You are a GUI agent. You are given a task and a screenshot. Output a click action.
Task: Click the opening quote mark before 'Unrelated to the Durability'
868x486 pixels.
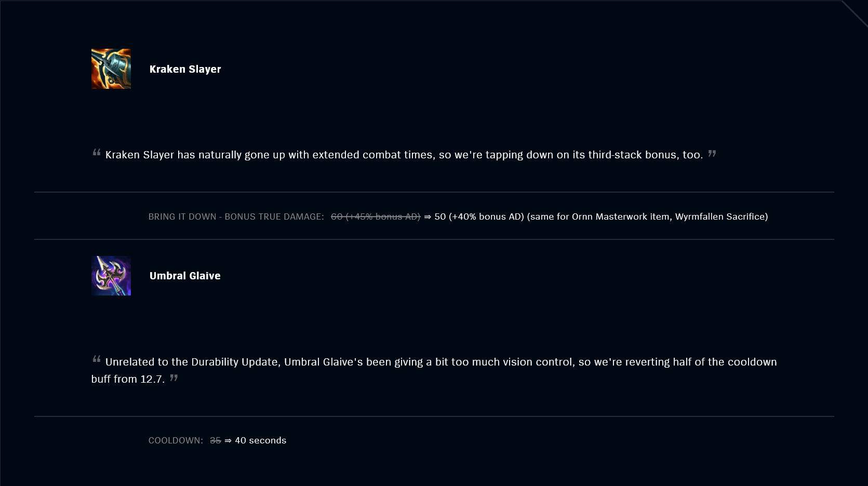click(97, 359)
